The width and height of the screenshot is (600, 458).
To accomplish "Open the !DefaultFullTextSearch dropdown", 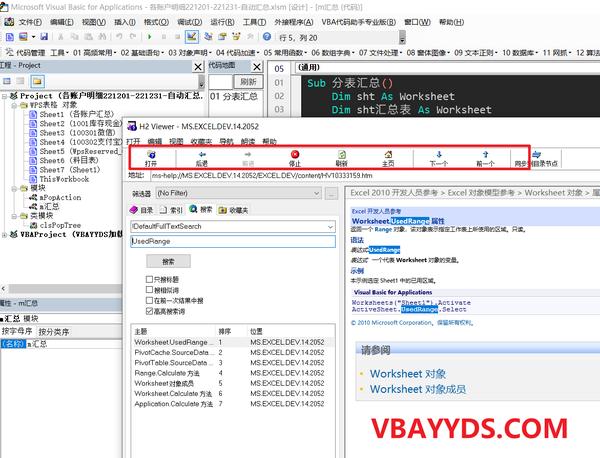I will click(x=233, y=227).
